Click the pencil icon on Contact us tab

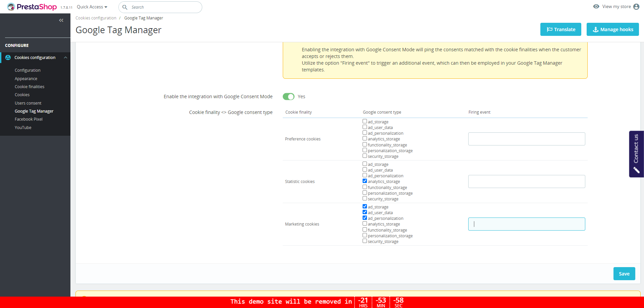pos(636,170)
